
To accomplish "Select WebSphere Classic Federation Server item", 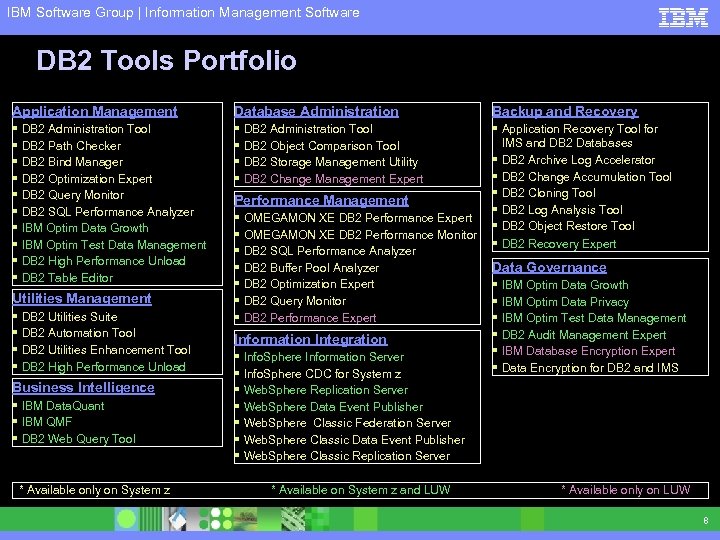I will tap(348, 423).
